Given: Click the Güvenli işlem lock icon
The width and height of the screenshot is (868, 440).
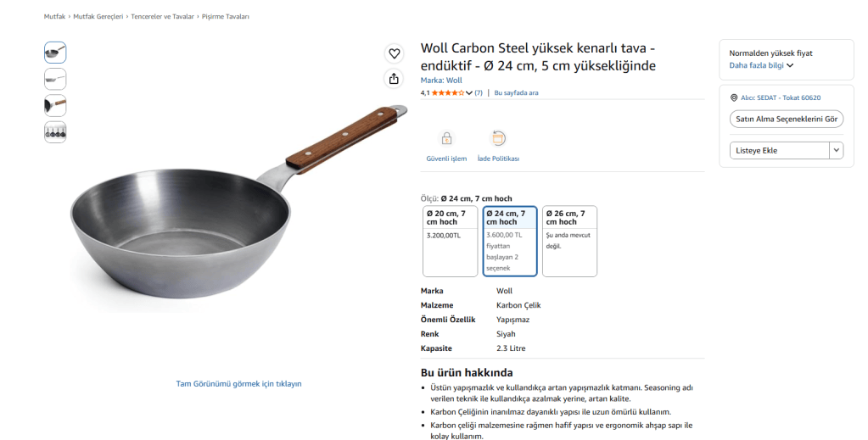Looking at the screenshot, I should 446,138.
